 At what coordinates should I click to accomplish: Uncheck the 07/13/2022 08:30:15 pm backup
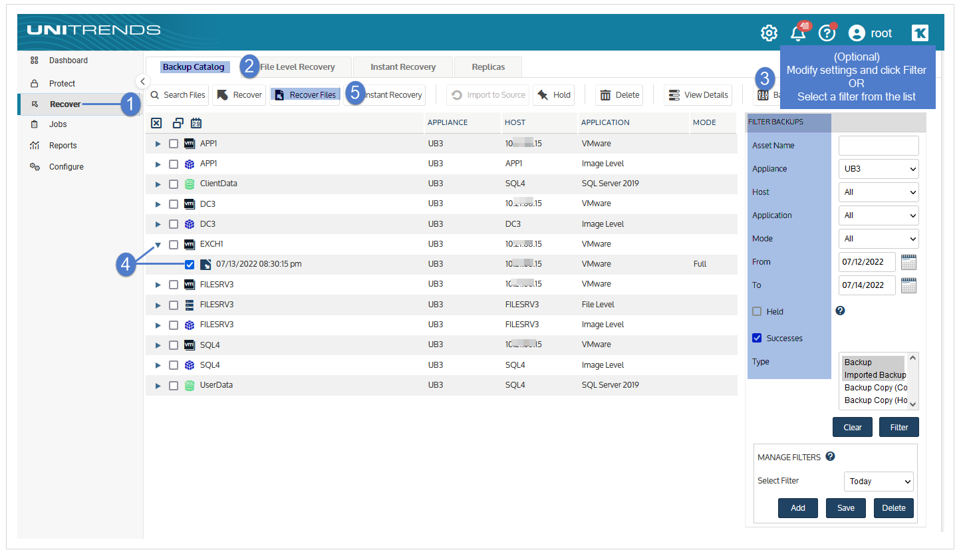pos(190,265)
